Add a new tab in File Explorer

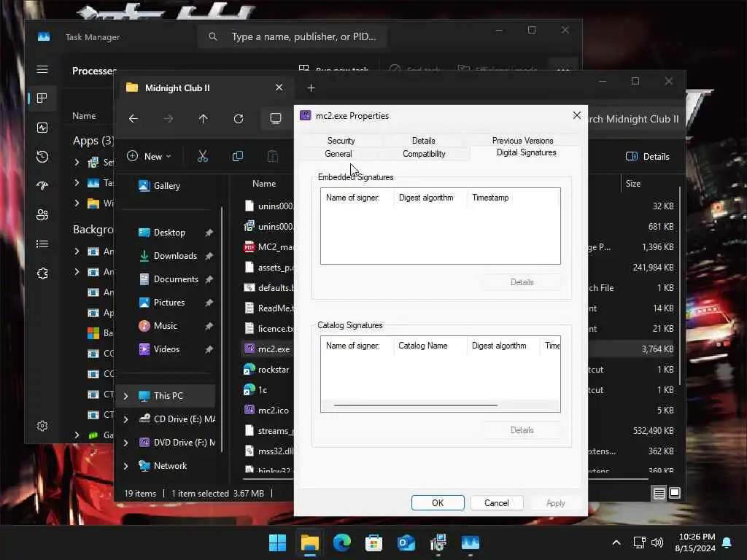[311, 88]
